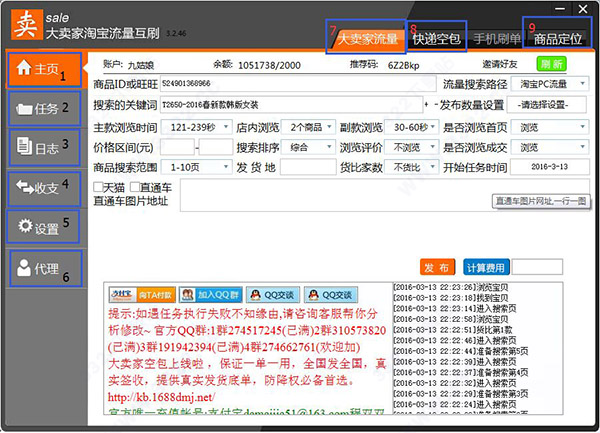
Task: Switch to 商品定位 tab
Action: pyautogui.click(x=557, y=39)
